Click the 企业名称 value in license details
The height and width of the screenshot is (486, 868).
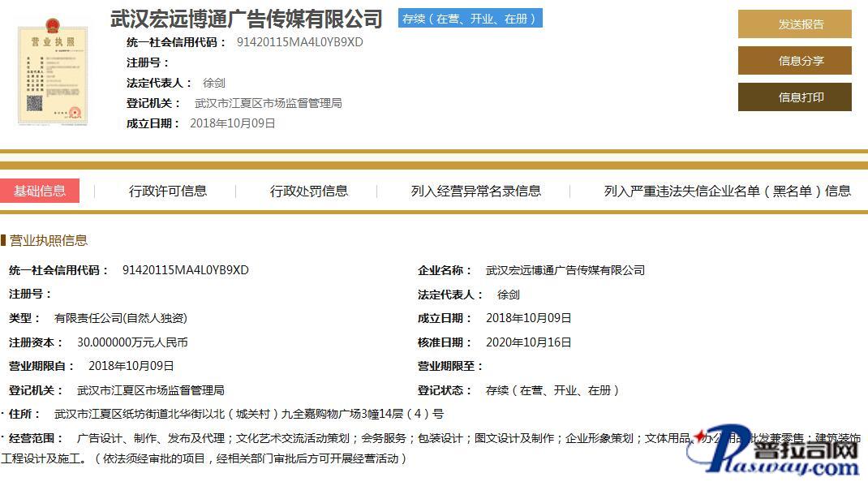point(565,270)
